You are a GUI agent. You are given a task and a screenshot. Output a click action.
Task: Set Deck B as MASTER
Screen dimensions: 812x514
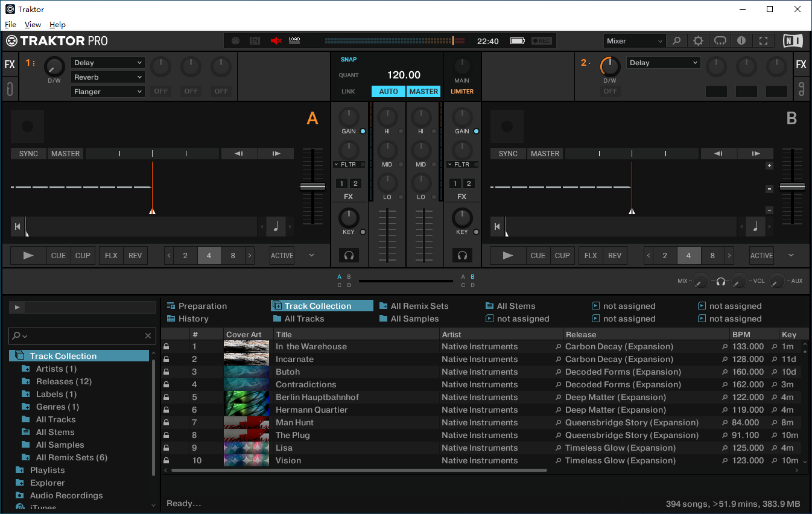coord(545,154)
